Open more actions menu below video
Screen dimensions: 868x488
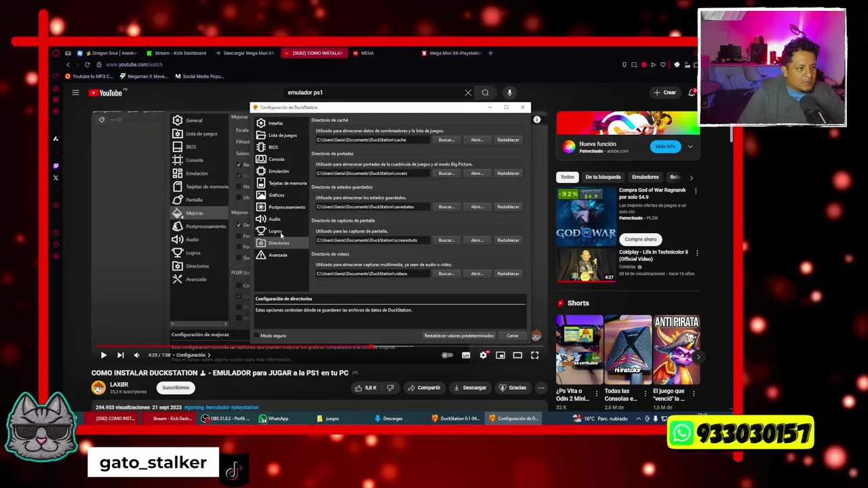541,388
